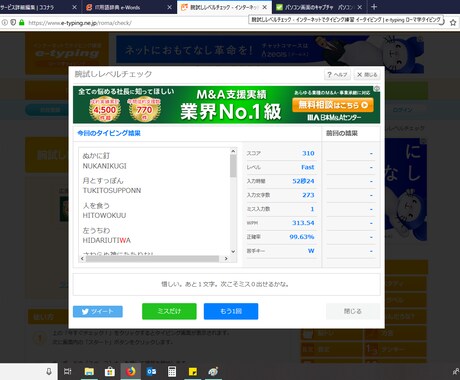Click the ad info icon on banner corner
Screen dimensions: 460x380
pos(376,89)
